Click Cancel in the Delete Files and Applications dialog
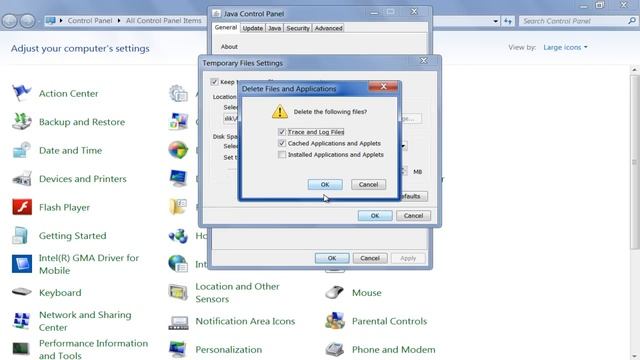 (x=368, y=184)
